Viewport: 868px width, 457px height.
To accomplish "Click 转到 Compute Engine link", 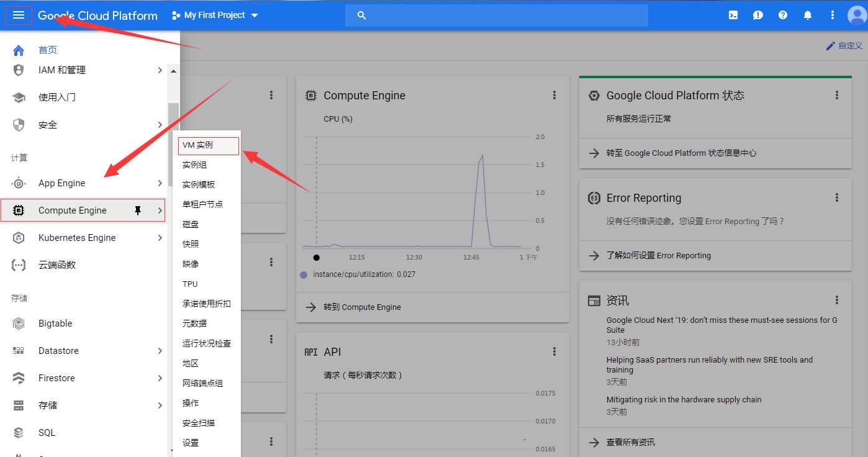I will tap(362, 307).
